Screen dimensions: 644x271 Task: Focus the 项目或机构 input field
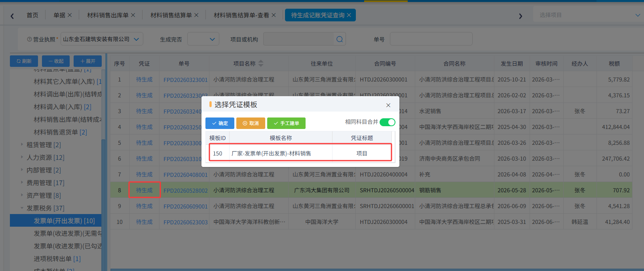click(x=298, y=39)
